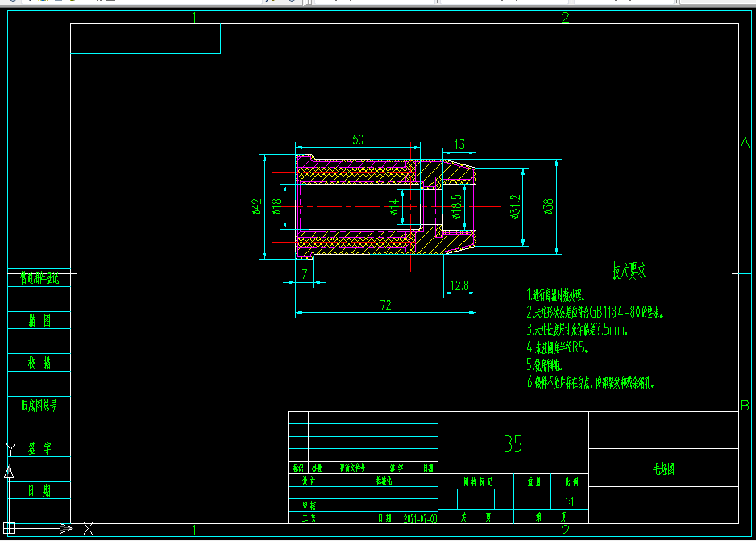This screenshot has width=756, height=541.
Task: Click the 更改文件号 header cell
Action: click(x=352, y=468)
